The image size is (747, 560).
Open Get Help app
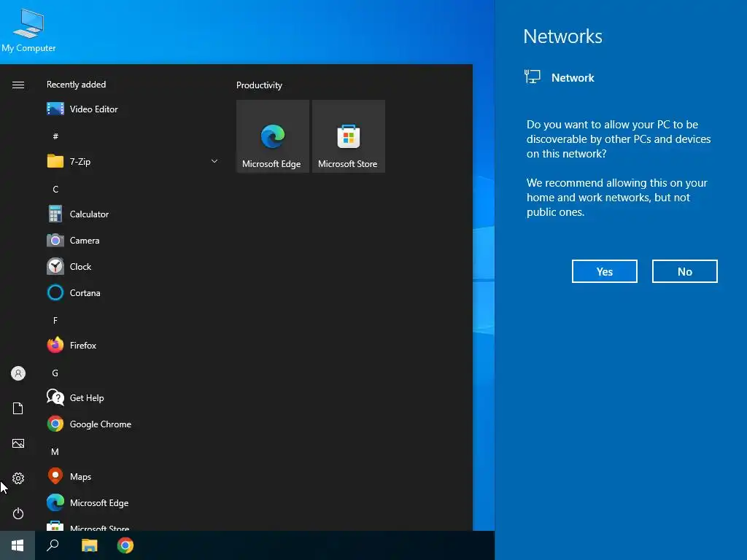pos(133,397)
